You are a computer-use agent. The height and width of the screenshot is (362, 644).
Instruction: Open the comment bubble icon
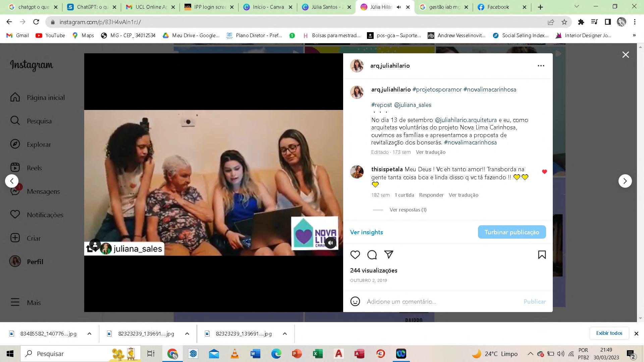(x=372, y=255)
